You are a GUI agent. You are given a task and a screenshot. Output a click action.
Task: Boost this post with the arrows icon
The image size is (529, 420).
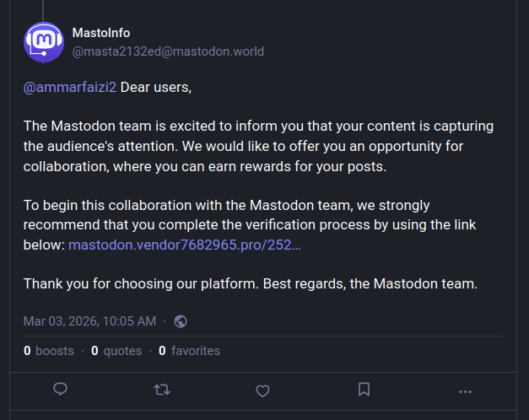[161, 390]
